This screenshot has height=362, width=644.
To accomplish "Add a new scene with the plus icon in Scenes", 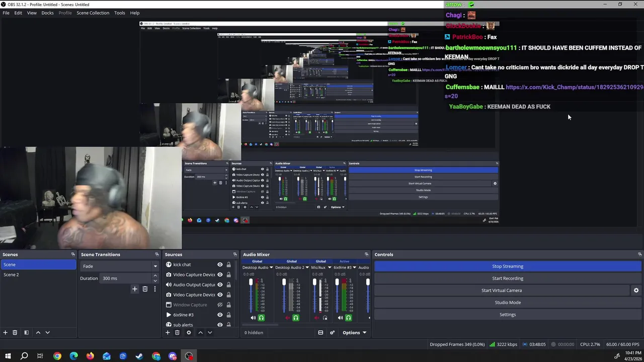I will (5, 332).
